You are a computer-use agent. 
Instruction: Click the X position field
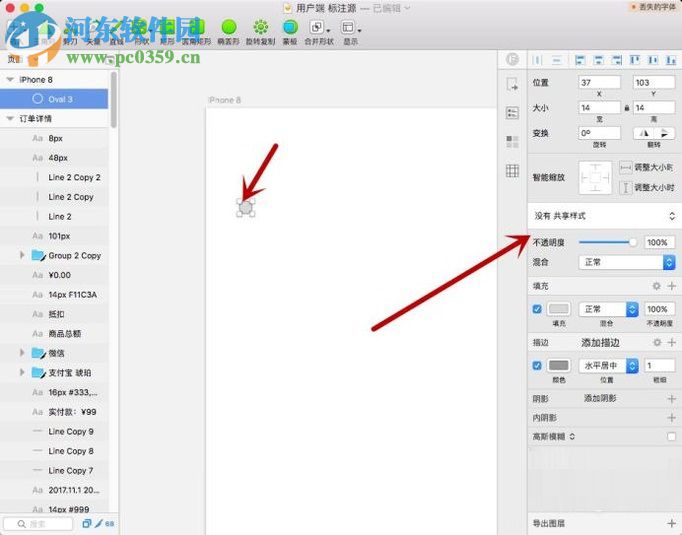pyautogui.click(x=599, y=82)
